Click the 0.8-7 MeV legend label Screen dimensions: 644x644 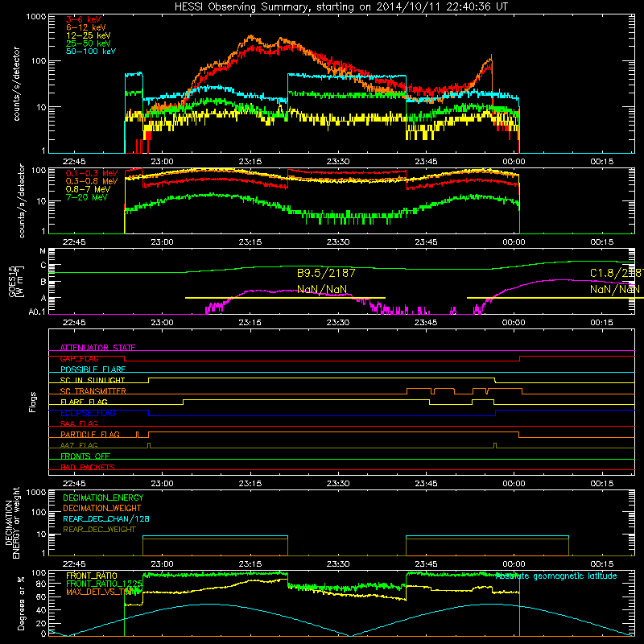[x=89, y=189]
